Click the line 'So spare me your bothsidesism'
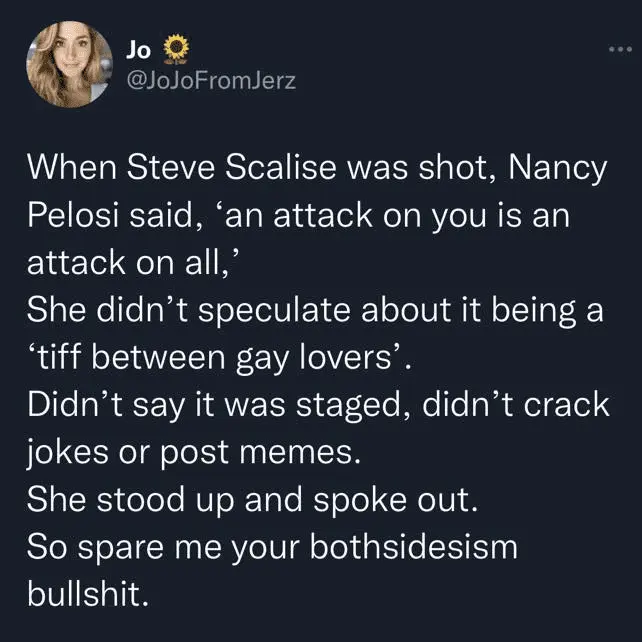Screen dimensions: 642x642 272,548
